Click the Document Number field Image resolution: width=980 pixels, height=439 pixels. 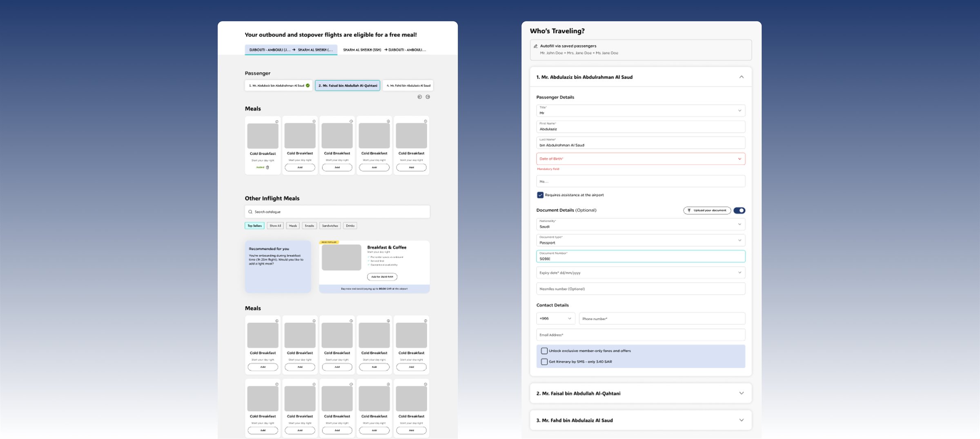pyautogui.click(x=641, y=256)
